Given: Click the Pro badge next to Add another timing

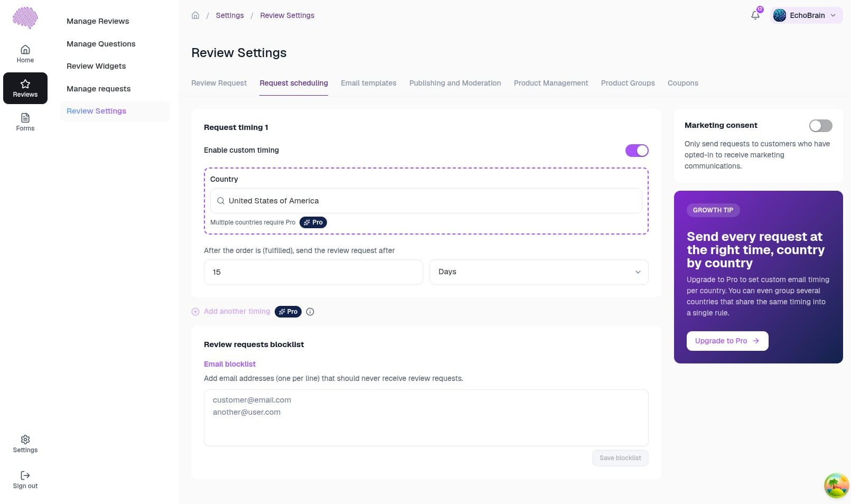Looking at the screenshot, I should [x=288, y=312].
